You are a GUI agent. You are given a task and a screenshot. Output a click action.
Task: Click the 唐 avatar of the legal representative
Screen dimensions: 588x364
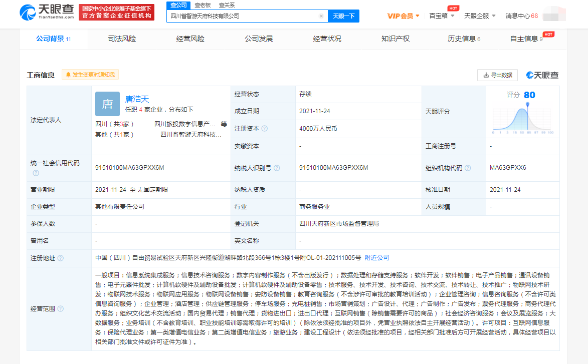click(x=107, y=104)
